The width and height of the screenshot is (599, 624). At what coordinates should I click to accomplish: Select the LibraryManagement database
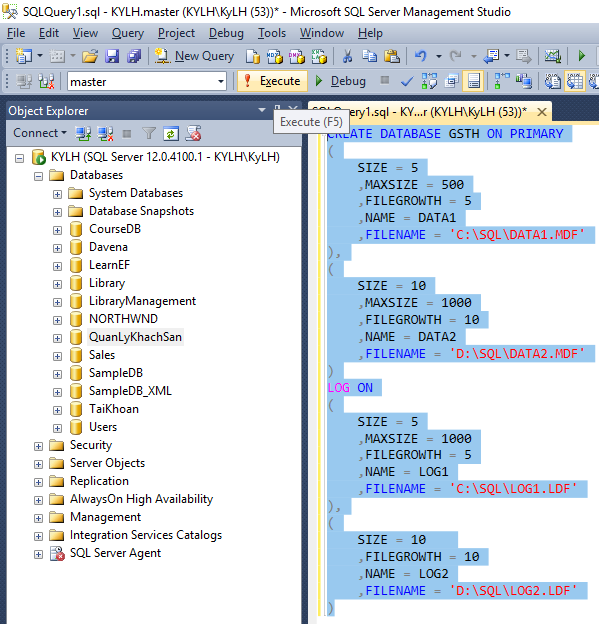[142, 301]
